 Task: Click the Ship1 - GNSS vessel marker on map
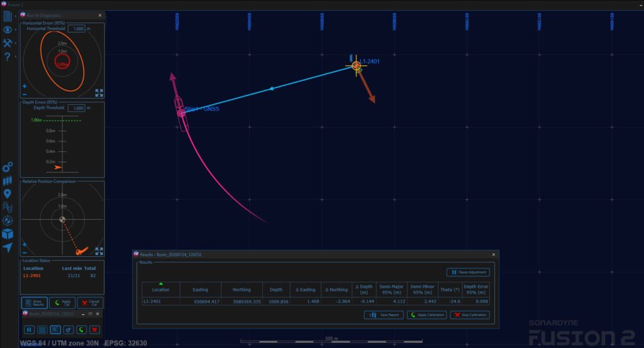pos(181,113)
